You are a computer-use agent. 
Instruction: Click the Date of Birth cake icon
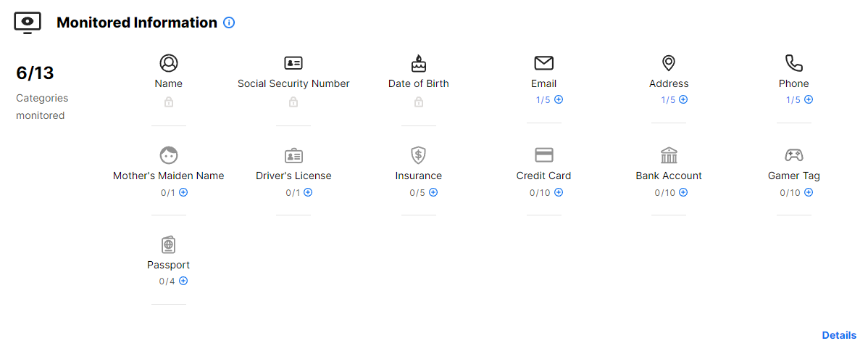click(x=419, y=63)
